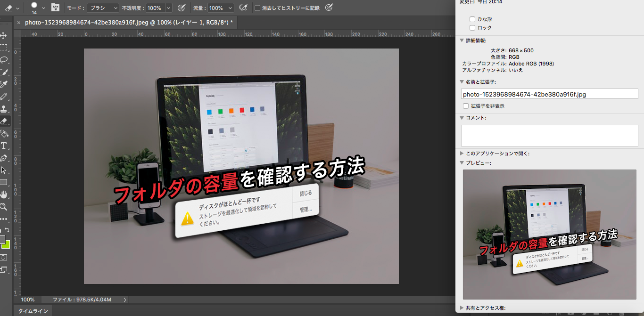Check the 拡張子を非表示 checkbox
This screenshot has height=316, width=644.
(466, 106)
